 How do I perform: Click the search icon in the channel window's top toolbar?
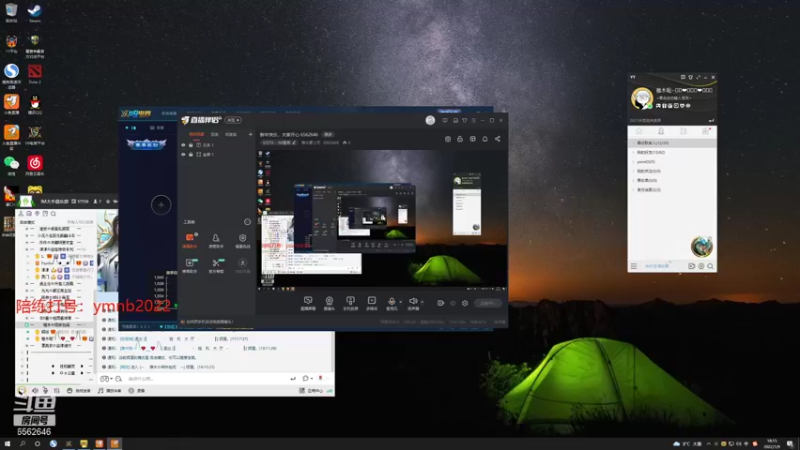(53, 214)
